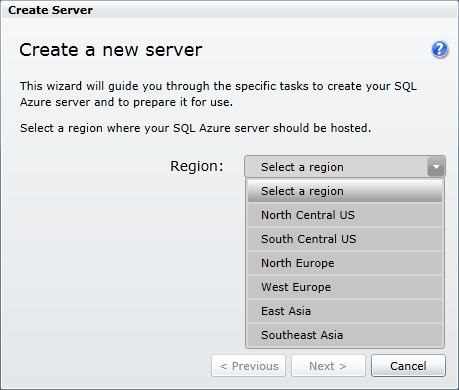This screenshot has height=390, width=459.
Task: Pick North Europe as the region
Action: click(x=345, y=263)
